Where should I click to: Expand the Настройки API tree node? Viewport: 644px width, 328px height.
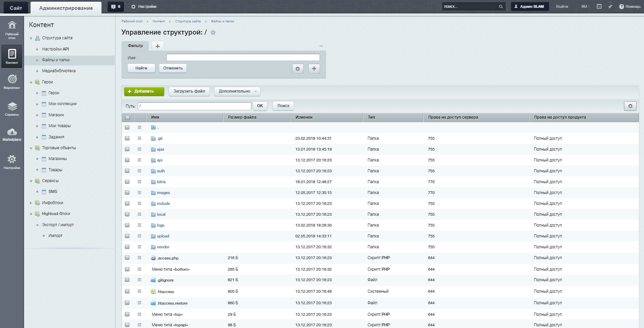click(37, 49)
